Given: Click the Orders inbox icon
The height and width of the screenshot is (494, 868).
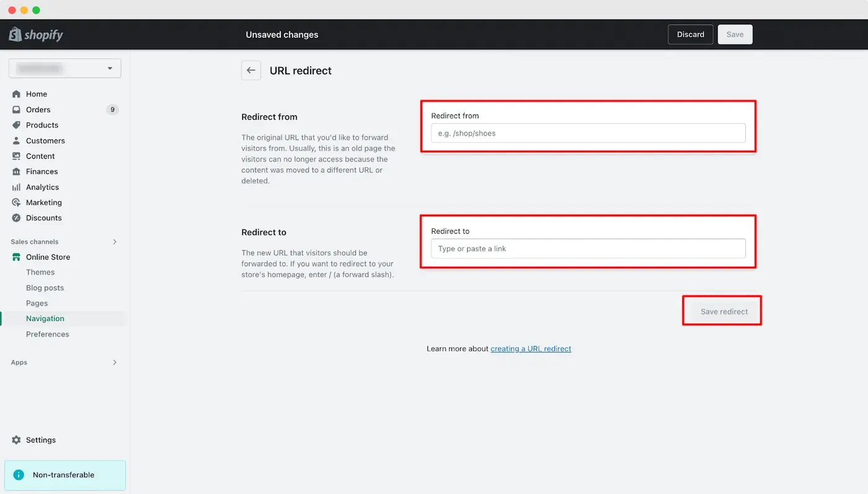Looking at the screenshot, I should pos(16,110).
